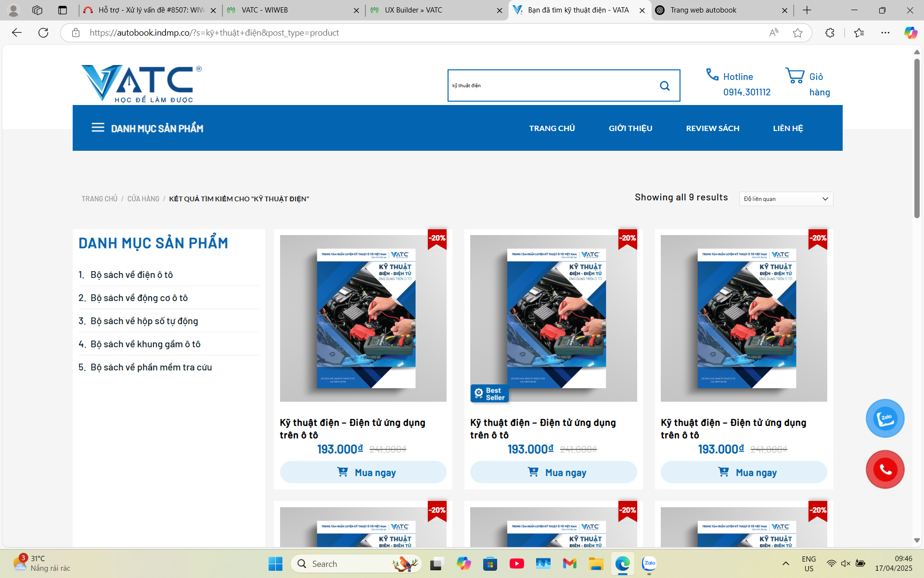Click third product book cover thumbnail
924x578 pixels.
coord(744,318)
